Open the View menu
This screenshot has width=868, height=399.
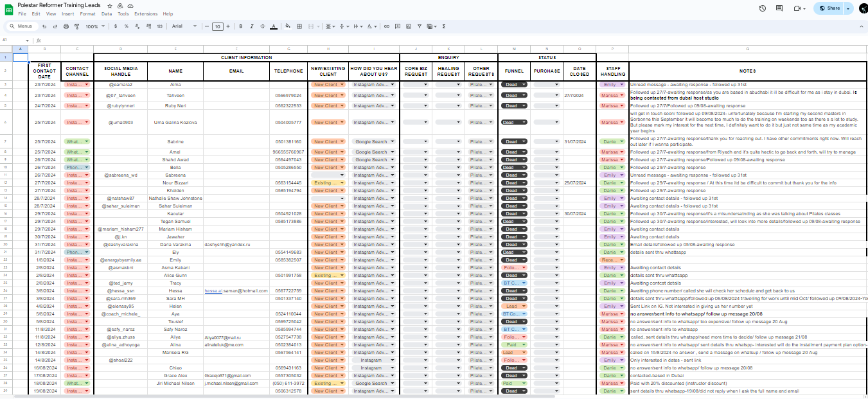tap(51, 13)
